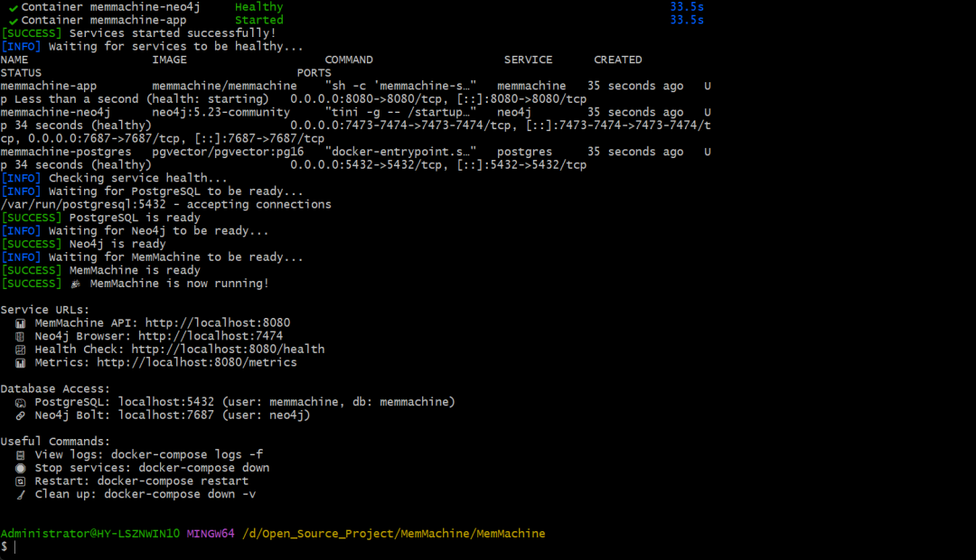
Task: Click the 'SERVICE' column header
Action: click(x=528, y=60)
